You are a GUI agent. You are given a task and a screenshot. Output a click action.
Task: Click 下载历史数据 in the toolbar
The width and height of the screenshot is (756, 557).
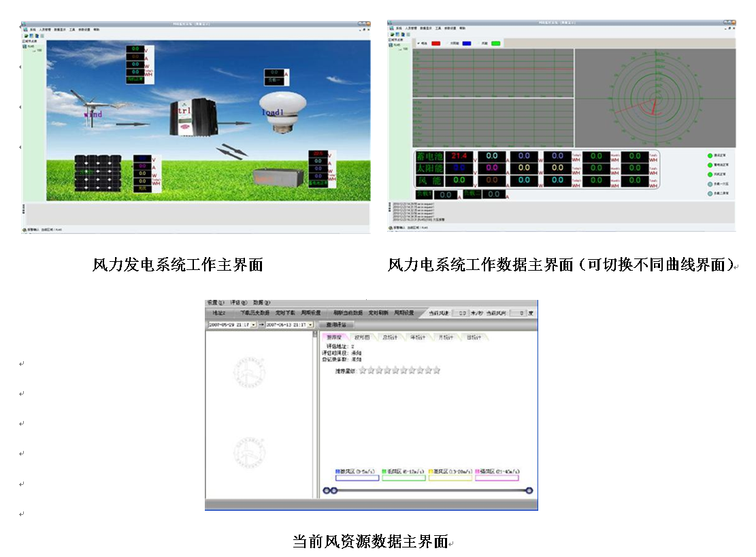pyautogui.click(x=254, y=313)
